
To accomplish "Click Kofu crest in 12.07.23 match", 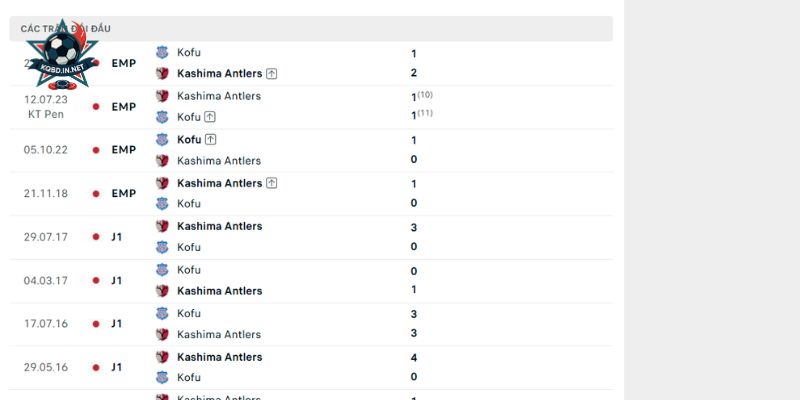I will point(162,117).
